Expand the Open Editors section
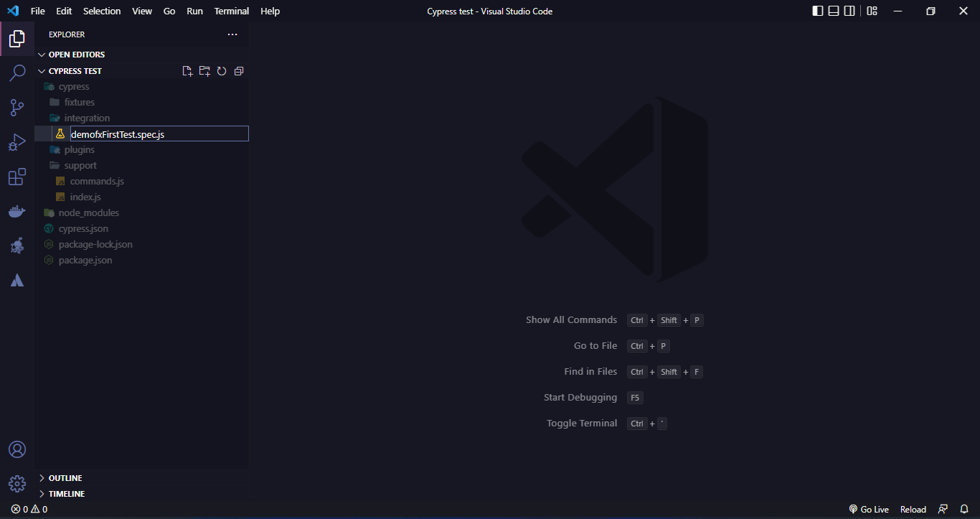This screenshot has width=980, height=519. pyautogui.click(x=76, y=55)
